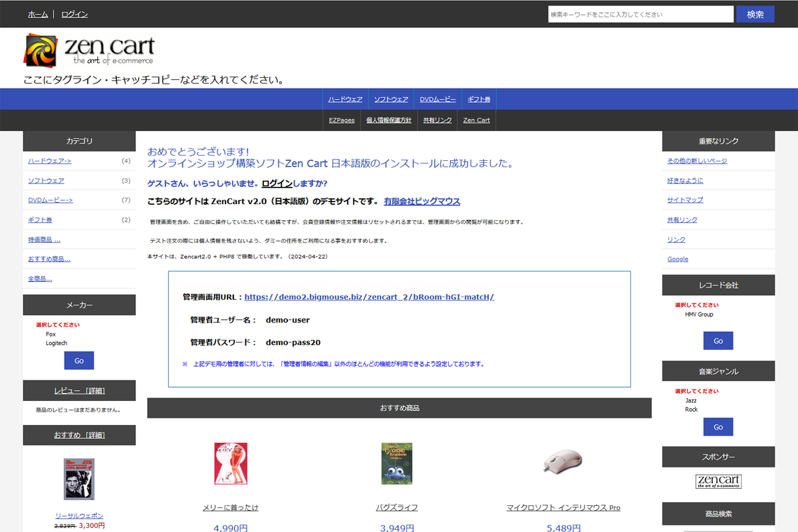Select Rock in music genre list

pyautogui.click(x=692, y=410)
